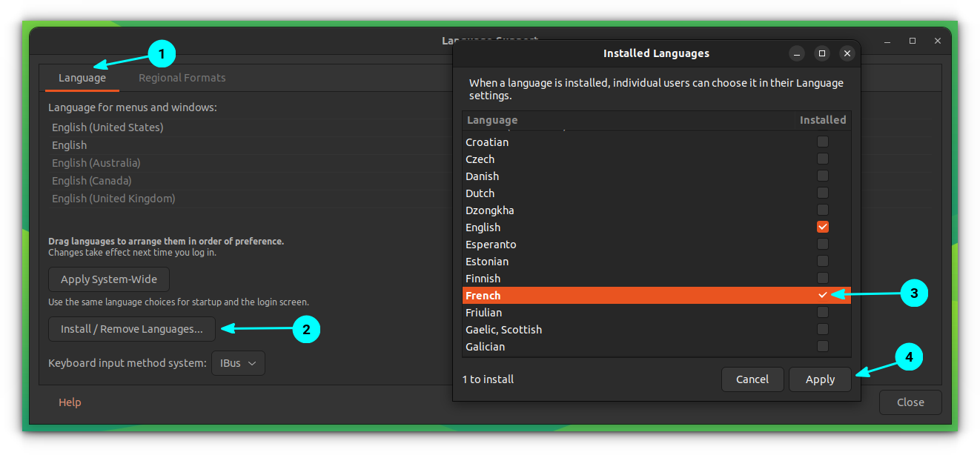Enable installation of Croatian language
The image size is (980, 455).
(x=822, y=141)
